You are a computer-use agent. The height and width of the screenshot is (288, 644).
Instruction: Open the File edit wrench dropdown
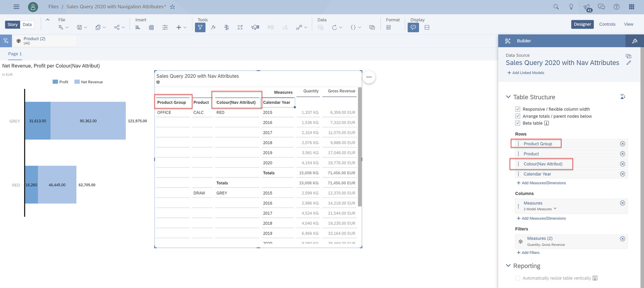pos(63,27)
